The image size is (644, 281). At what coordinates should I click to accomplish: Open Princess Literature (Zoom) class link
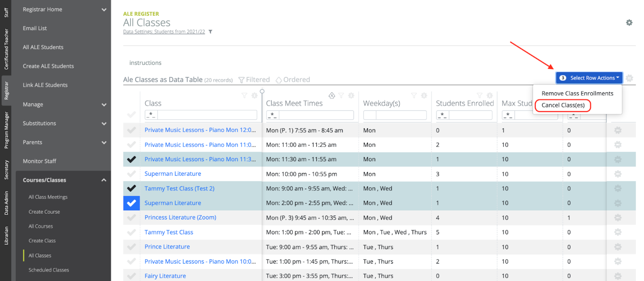coord(180,217)
